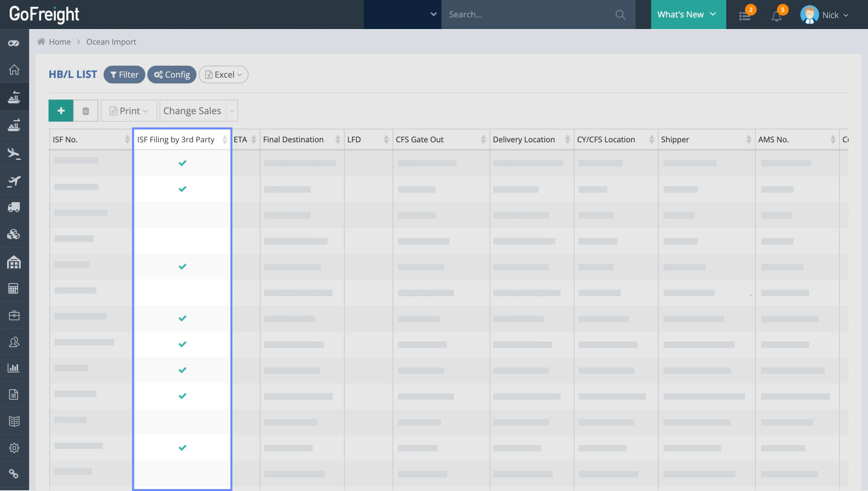Sort by ISF Filing by 3rd Party column
Image resolution: width=868 pixels, height=491 pixels.
(x=224, y=140)
